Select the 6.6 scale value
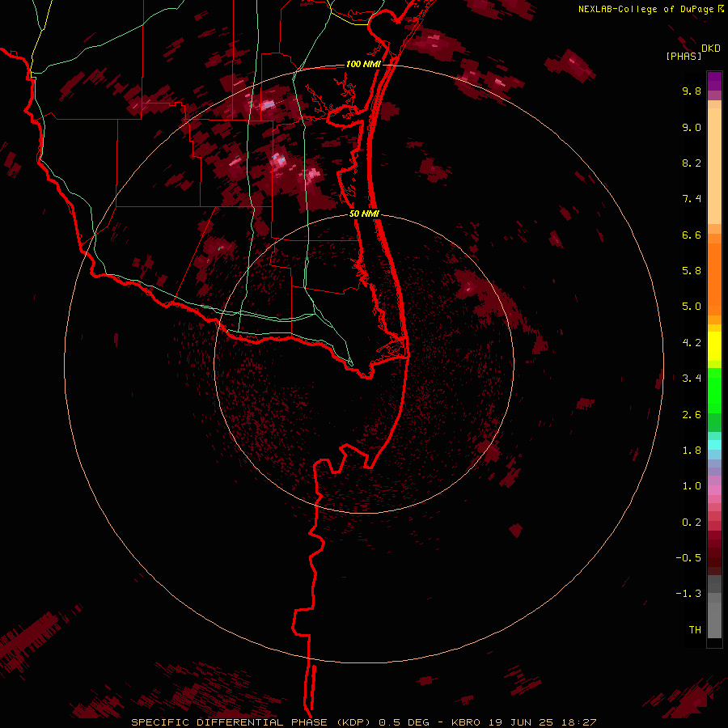 692,235
